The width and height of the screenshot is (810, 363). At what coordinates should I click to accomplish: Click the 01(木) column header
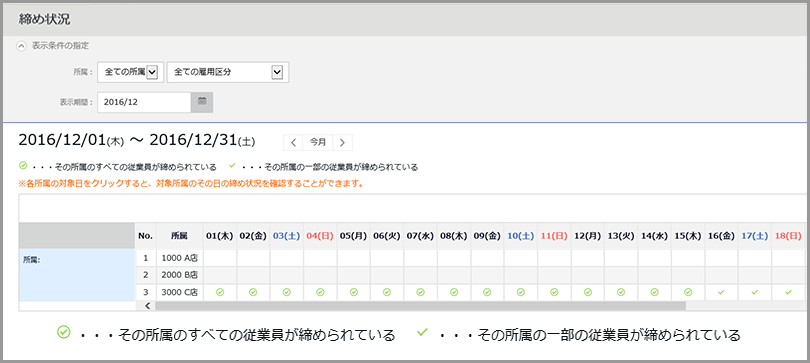click(220, 236)
